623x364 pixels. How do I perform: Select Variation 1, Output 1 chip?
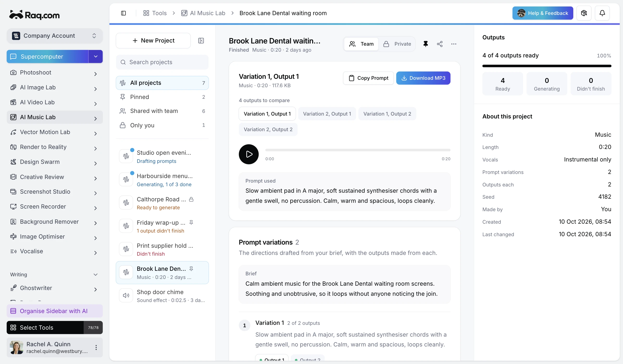[x=267, y=114]
